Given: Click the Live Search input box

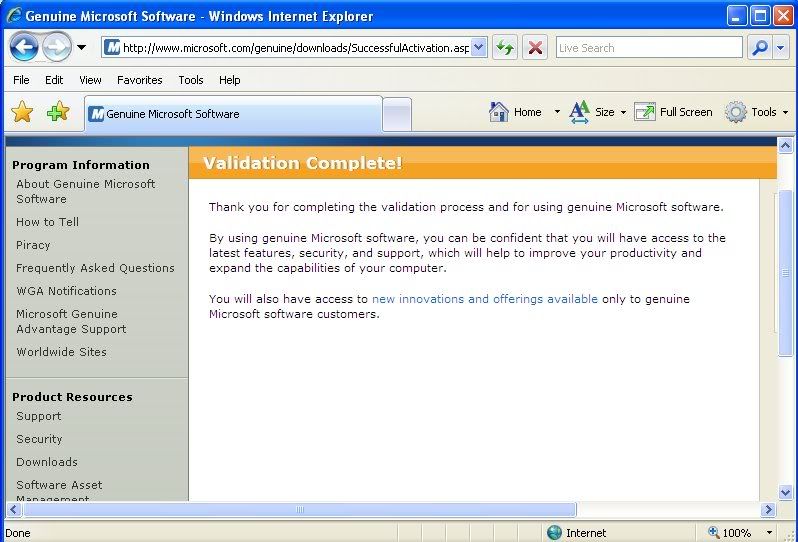Looking at the screenshot, I should pos(649,48).
